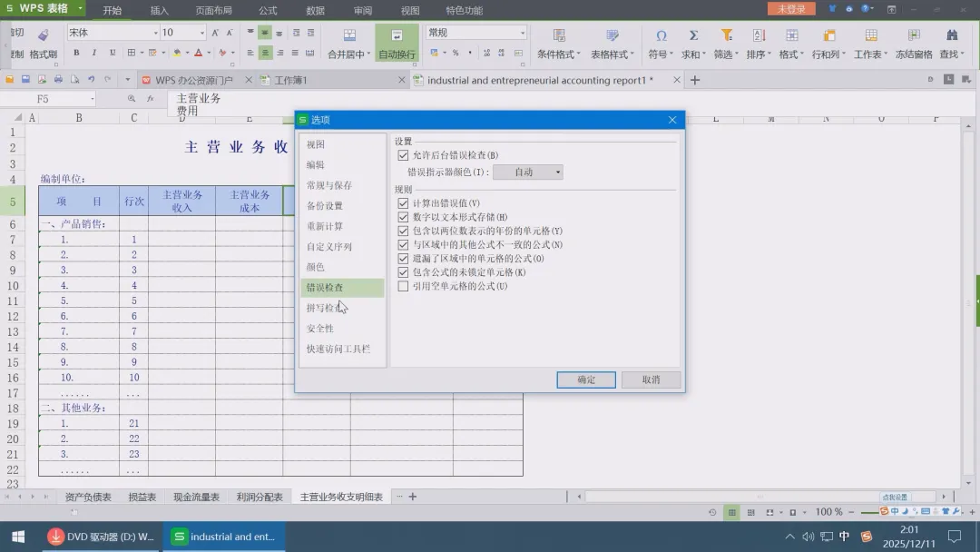Confirm the dialog with 确定 button
The image size is (980, 552).
click(586, 379)
